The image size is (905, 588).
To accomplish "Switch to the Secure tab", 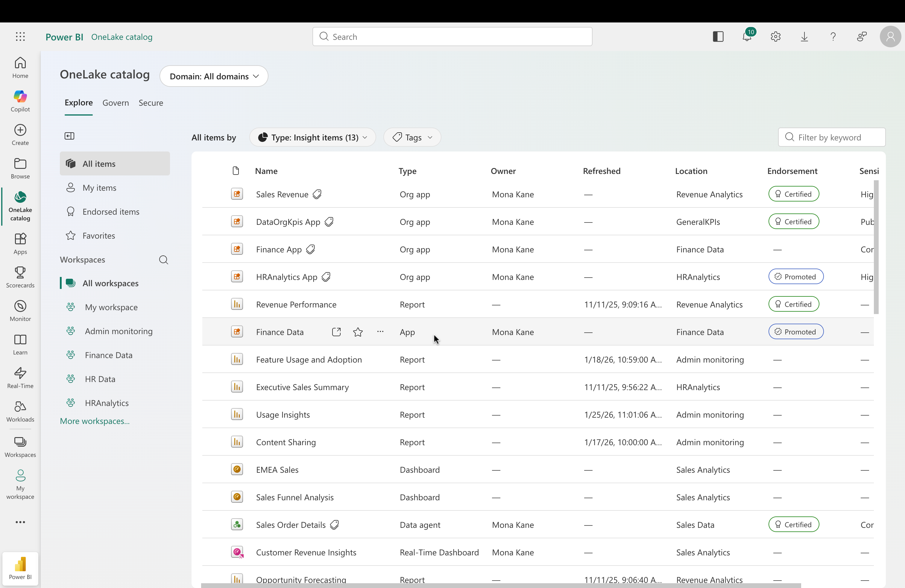I will 151,103.
